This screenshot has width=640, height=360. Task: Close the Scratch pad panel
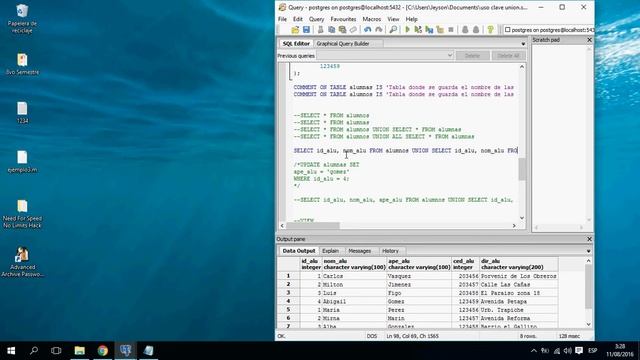(x=589, y=40)
